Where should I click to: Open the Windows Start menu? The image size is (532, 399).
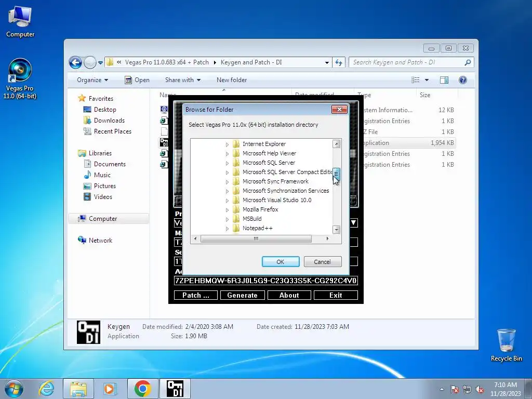point(14,389)
